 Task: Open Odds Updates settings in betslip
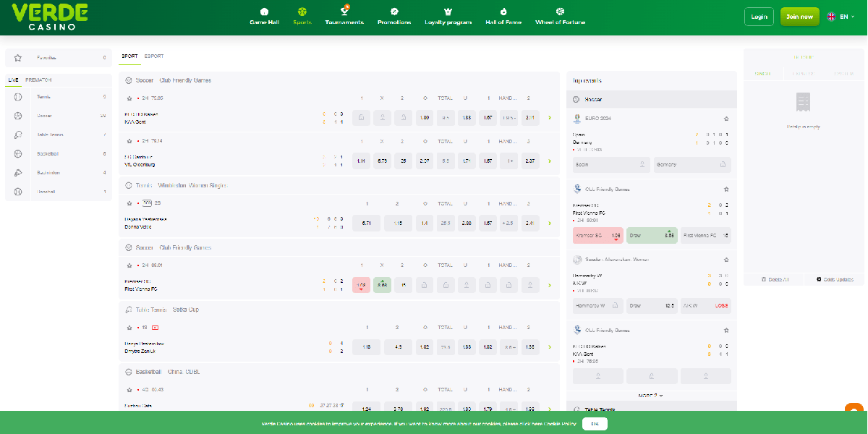pyautogui.click(x=834, y=279)
